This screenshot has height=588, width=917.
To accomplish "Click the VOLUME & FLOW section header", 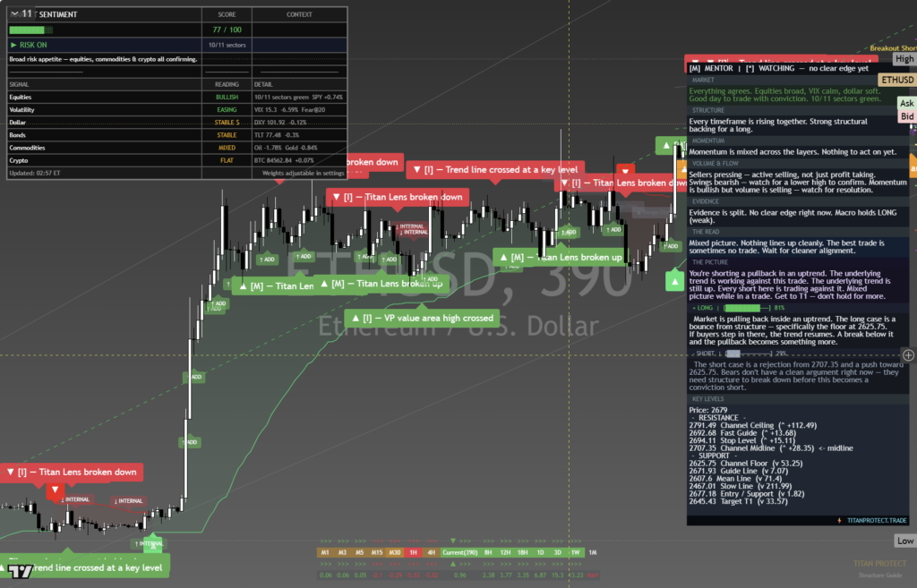I will (x=715, y=164).
